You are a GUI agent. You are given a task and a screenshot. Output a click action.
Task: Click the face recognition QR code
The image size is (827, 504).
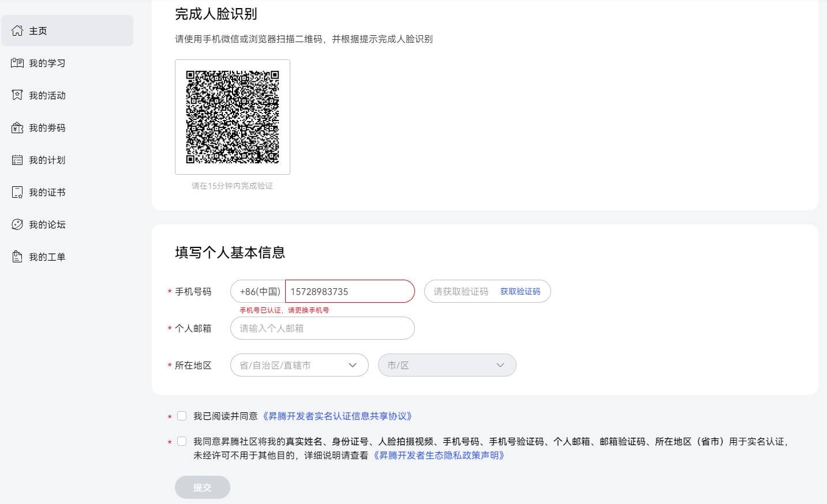[233, 117]
